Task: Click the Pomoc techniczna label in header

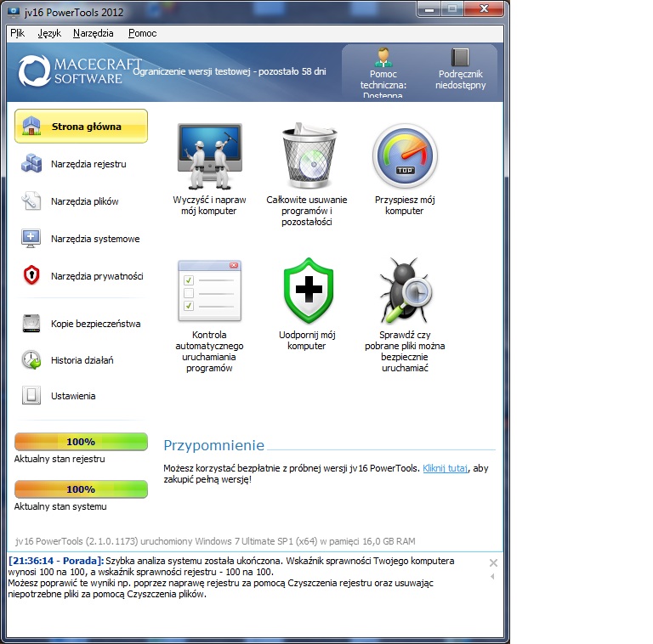Action: click(x=383, y=85)
